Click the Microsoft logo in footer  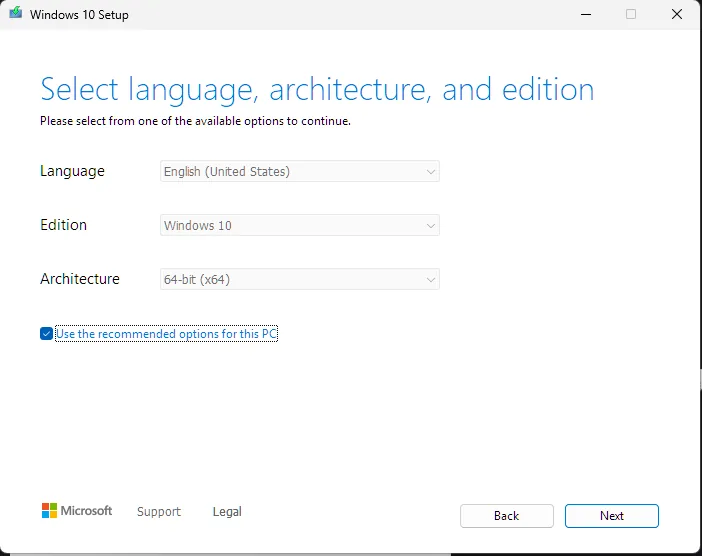pyautogui.click(x=77, y=511)
